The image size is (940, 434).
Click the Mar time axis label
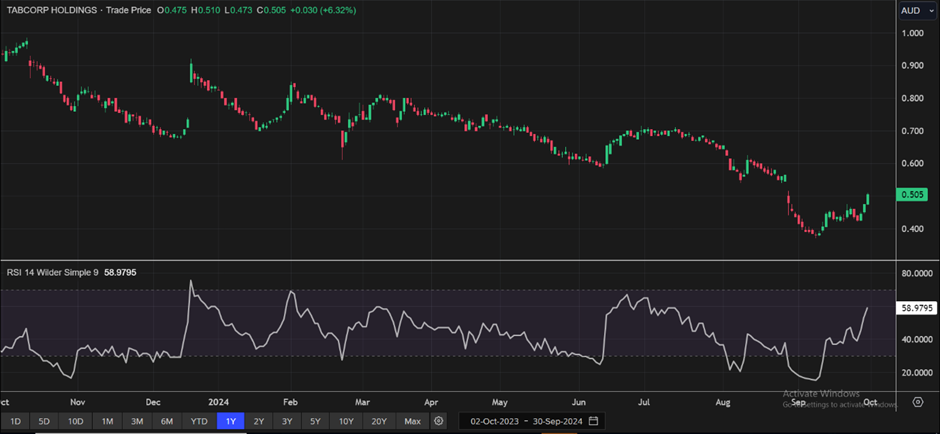click(x=362, y=402)
